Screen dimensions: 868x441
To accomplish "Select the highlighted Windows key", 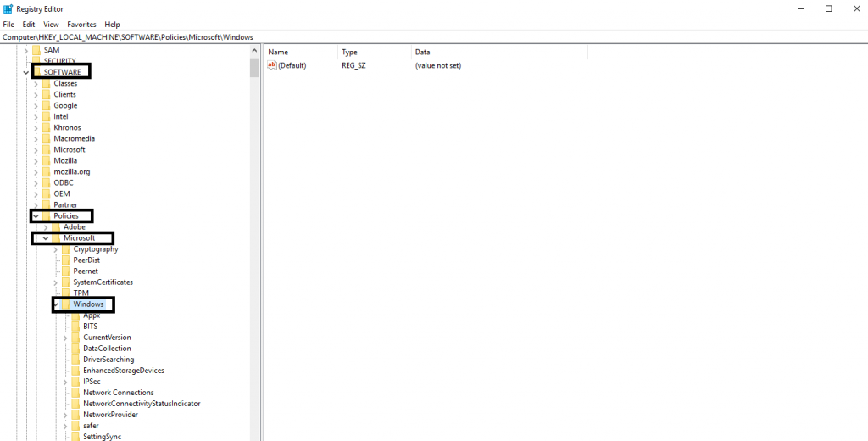I will (88, 304).
